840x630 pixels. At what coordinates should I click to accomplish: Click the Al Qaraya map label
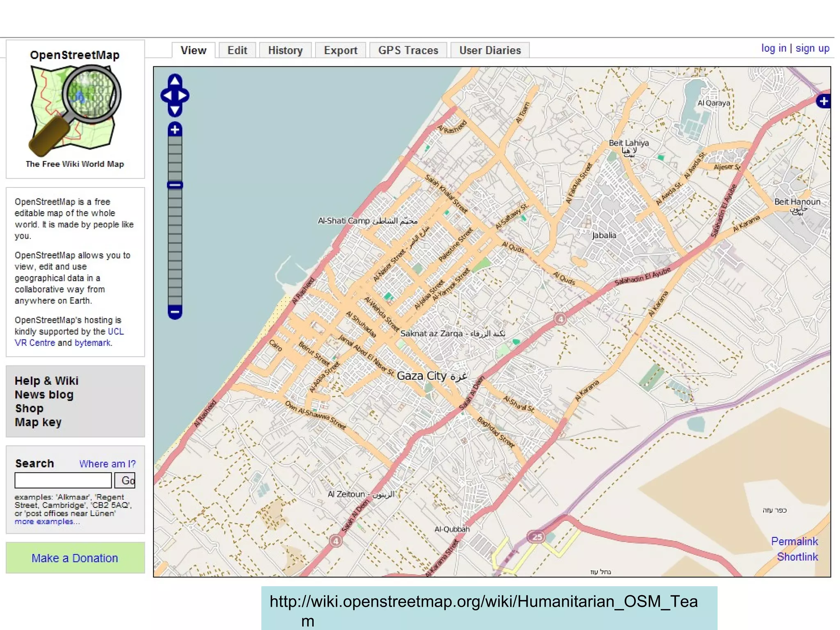coord(714,103)
